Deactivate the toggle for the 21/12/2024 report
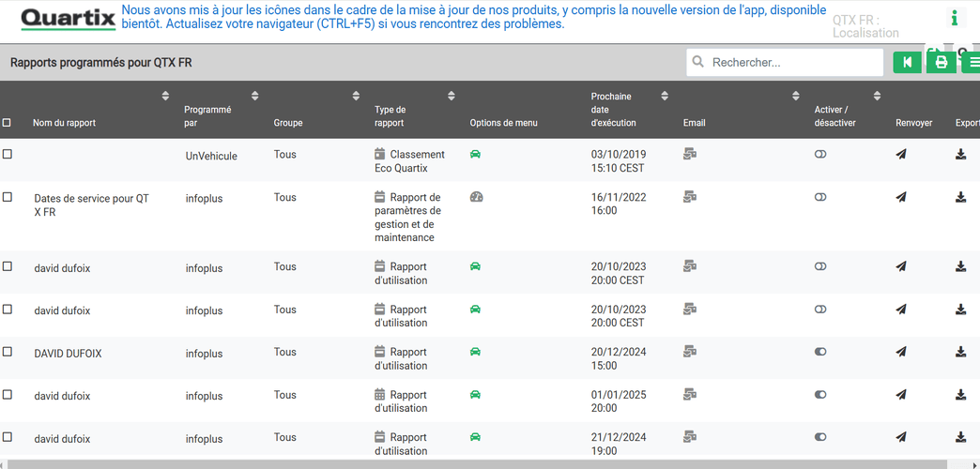The width and height of the screenshot is (980, 469). point(820,436)
